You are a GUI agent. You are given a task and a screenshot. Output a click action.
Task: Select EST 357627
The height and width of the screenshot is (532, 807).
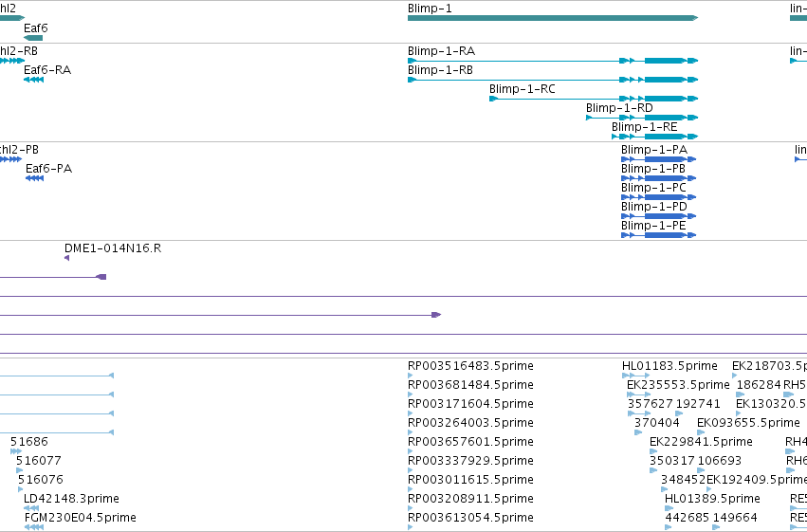(x=651, y=404)
